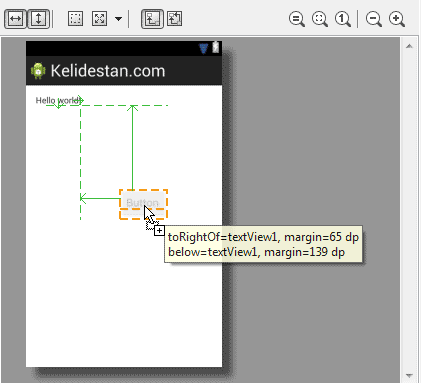
Task: Zoom in on the layout canvas
Action: tap(397, 19)
